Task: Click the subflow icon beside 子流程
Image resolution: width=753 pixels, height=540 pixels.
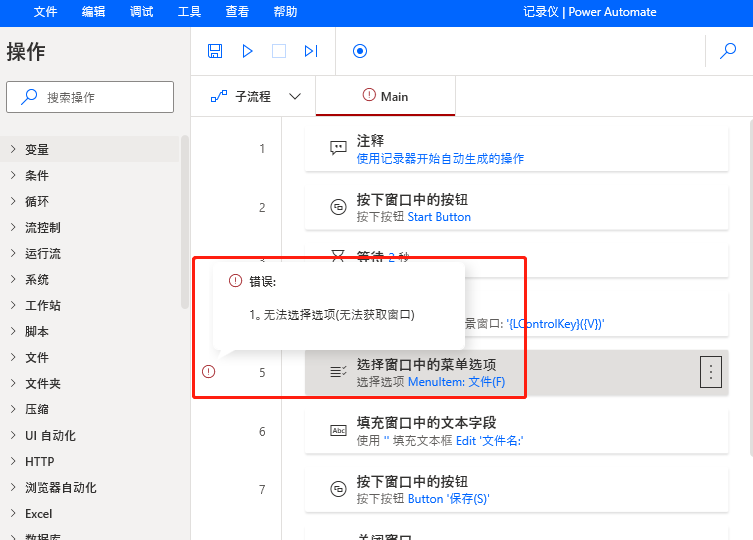Action: (x=219, y=97)
